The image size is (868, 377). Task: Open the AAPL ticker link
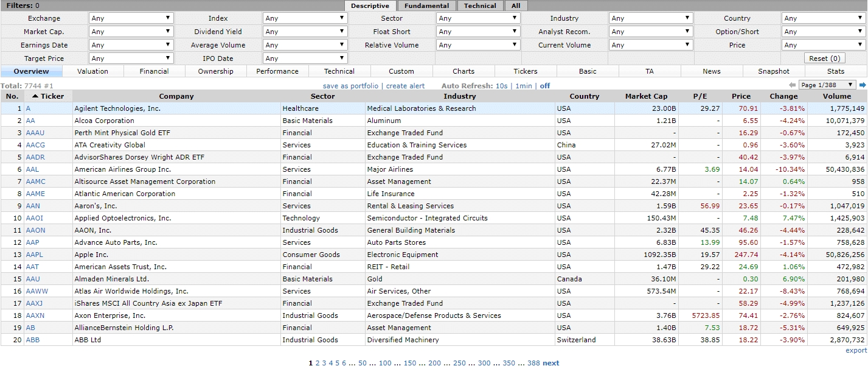[x=35, y=255]
